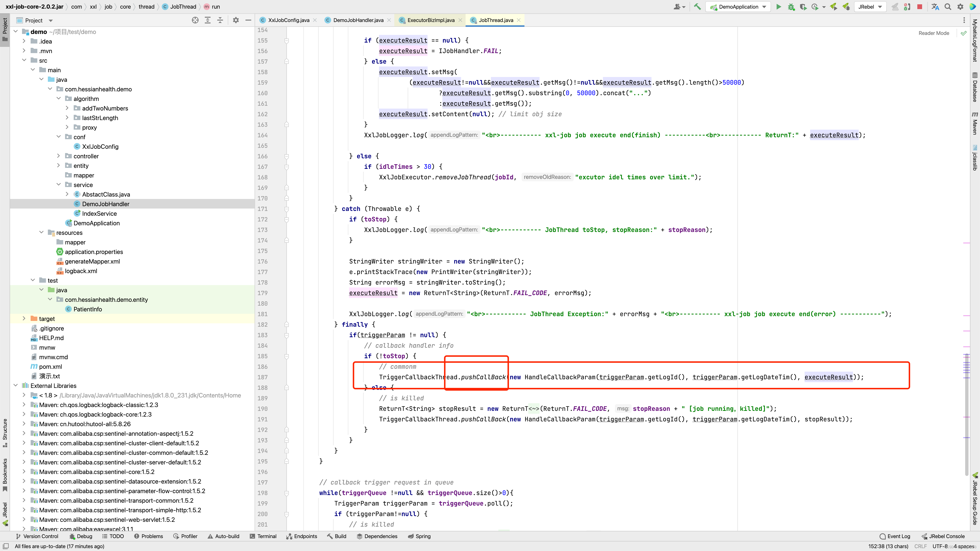The width and height of the screenshot is (980, 551).
Task: Open the Spring tool window
Action: [x=419, y=536]
